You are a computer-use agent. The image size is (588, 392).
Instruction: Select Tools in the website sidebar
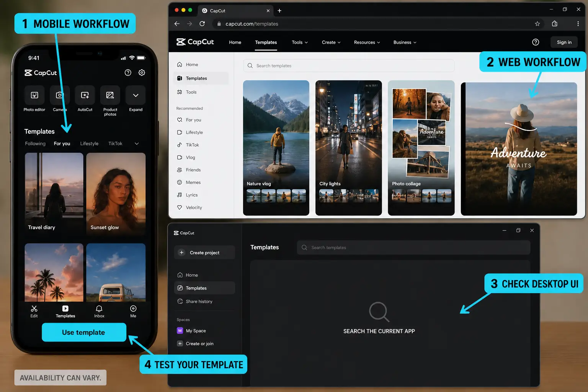click(x=201, y=92)
